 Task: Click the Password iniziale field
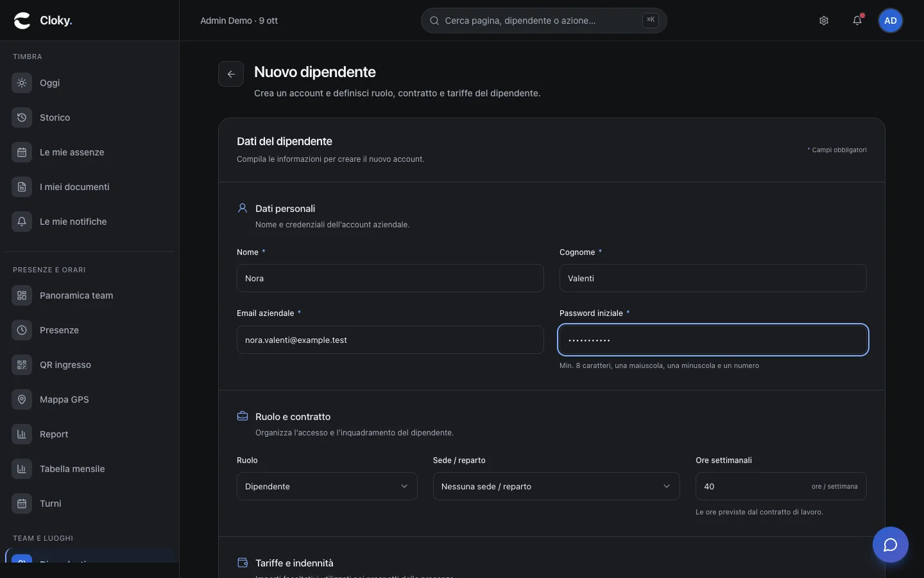tap(713, 340)
